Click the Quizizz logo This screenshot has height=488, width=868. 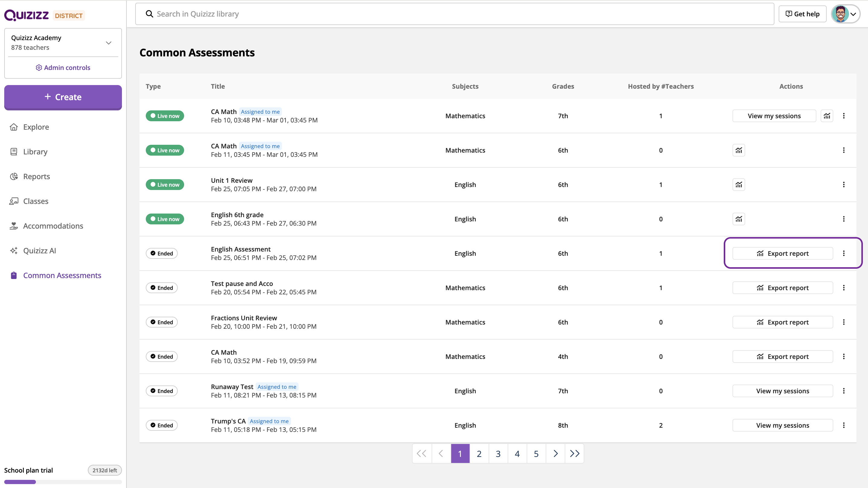click(27, 15)
